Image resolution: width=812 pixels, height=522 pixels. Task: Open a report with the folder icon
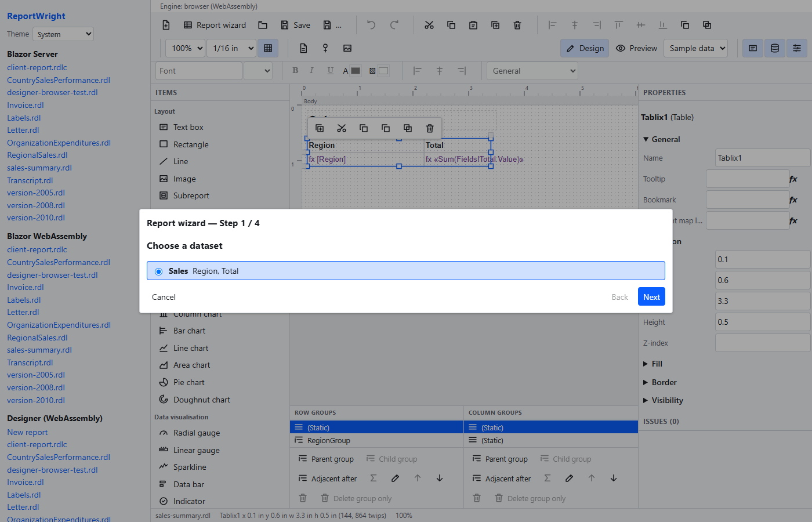pyautogui.click(x=263, y=25)
